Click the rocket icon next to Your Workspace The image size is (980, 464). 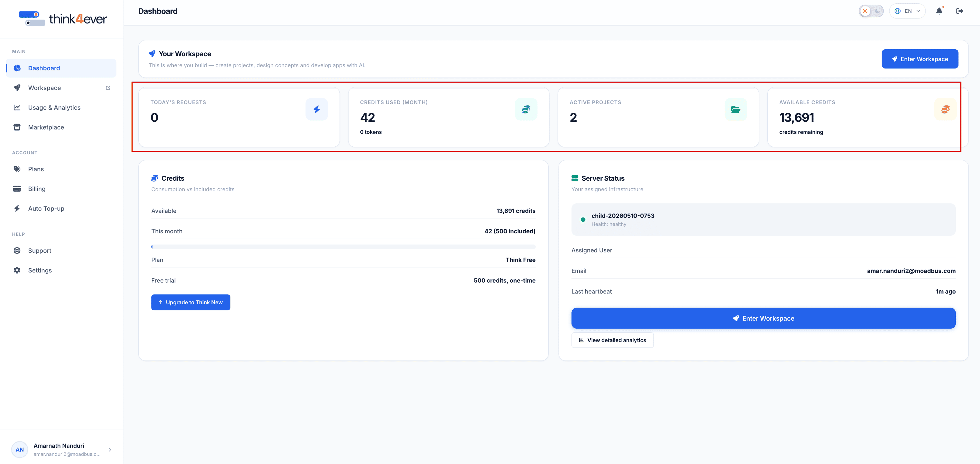click(x=152, y=54)
